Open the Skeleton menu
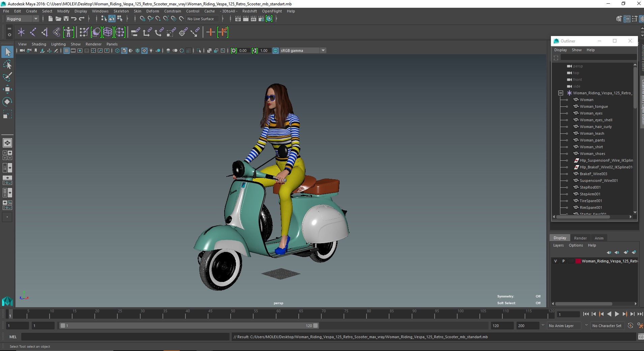644x351 pixels. tap(121, 11)
